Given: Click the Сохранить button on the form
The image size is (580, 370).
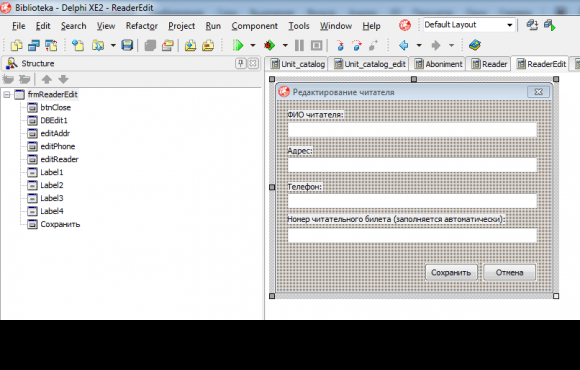Looking at the screenshot, I should point(451,273).
